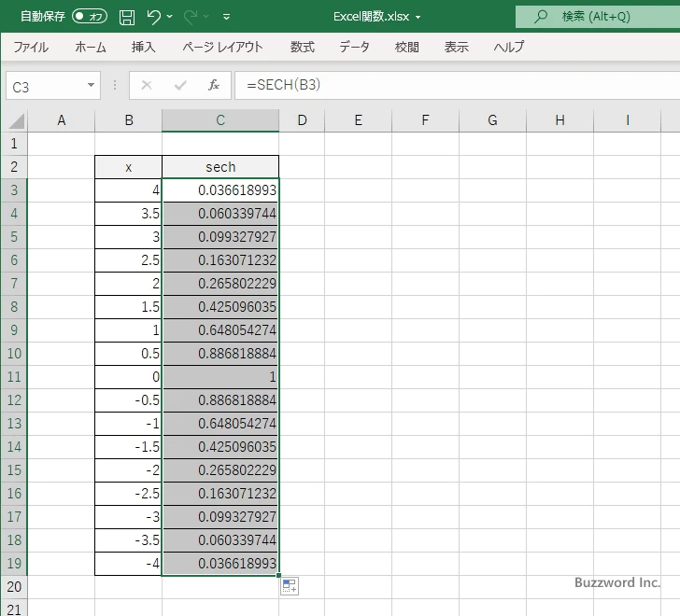
Task: Click the header cell "sech"
Action: coord(220,167)
